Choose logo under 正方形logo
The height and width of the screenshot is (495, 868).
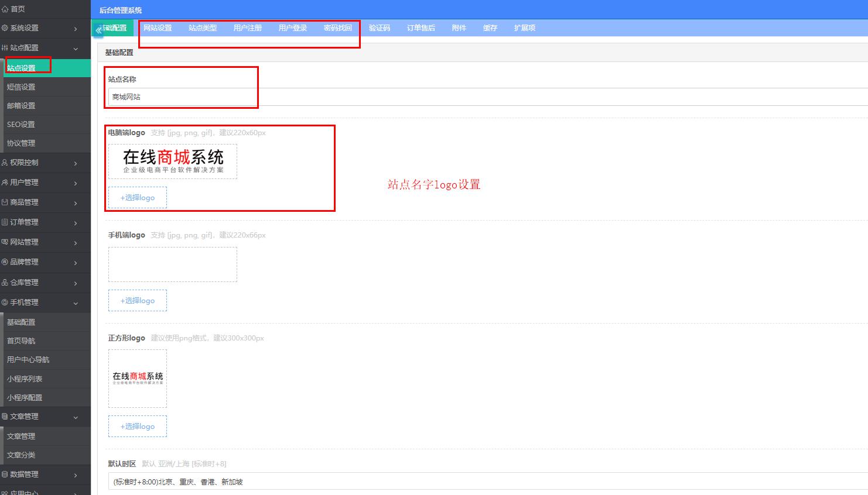138,427
